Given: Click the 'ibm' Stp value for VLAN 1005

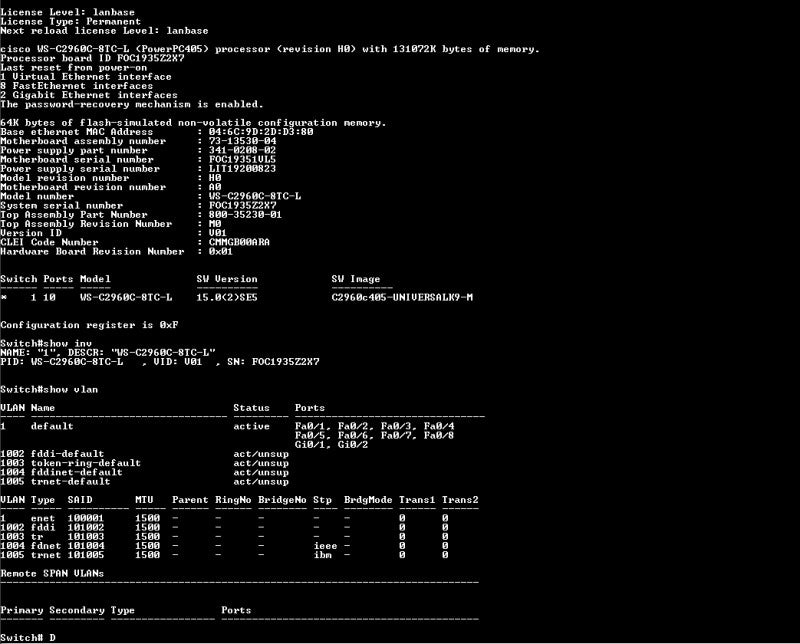Looking at the screenshot, I should click(x=322, y=554).
